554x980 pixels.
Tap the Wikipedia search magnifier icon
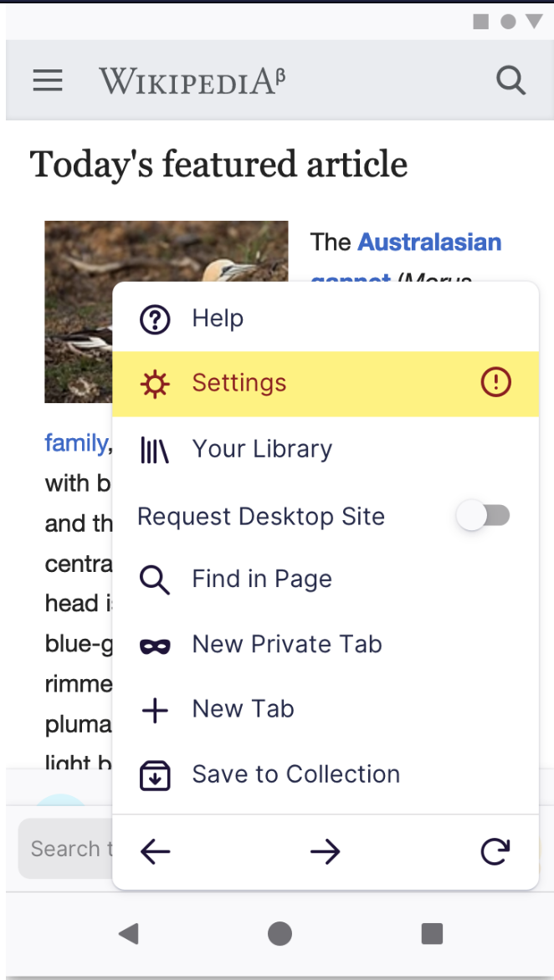click(510, 80)
